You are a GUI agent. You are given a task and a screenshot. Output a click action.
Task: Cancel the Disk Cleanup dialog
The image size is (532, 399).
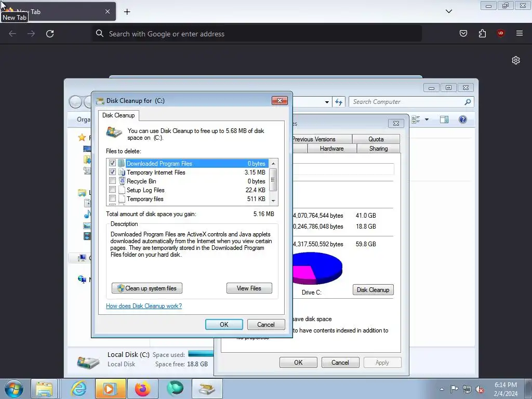(266, 324)
